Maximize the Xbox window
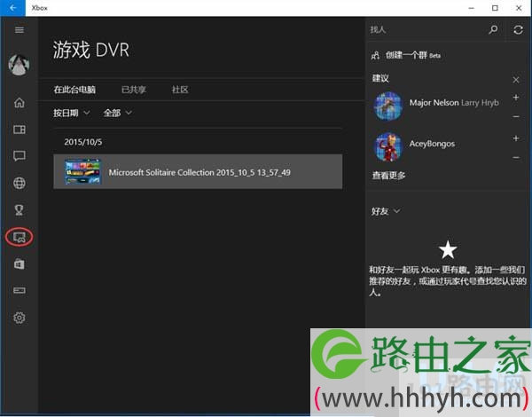Viewport: 532px width, 417px height. coord(495,8)
